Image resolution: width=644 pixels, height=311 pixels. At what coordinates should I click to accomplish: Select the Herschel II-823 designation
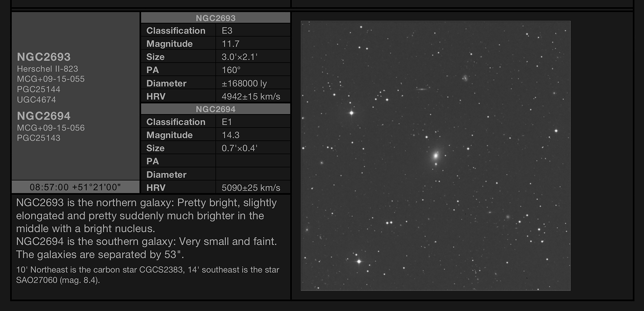47,69
